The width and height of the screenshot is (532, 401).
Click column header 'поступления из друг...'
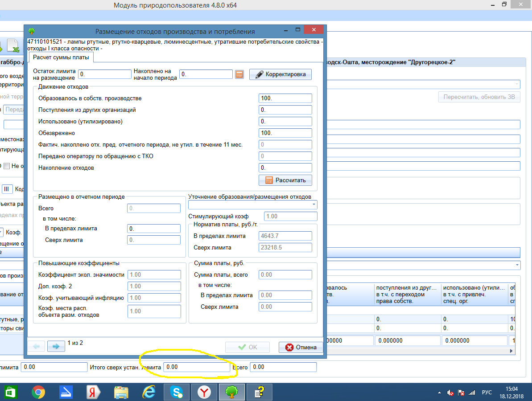coord(407,294)
